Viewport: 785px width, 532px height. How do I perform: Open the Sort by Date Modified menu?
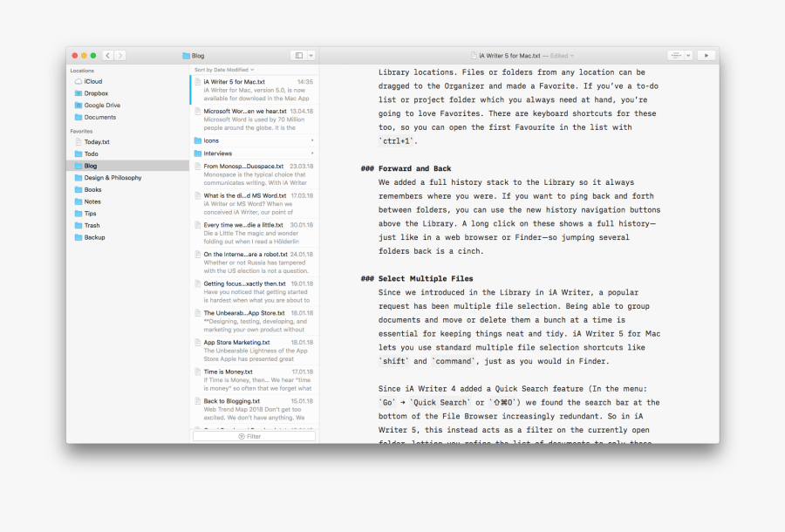[224, 69]
